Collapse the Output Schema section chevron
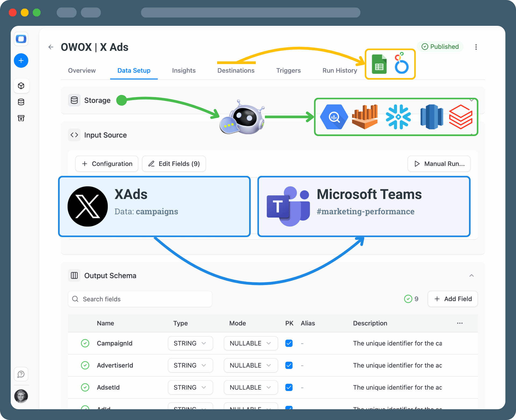The image size is (516, 420). (471, 276)
